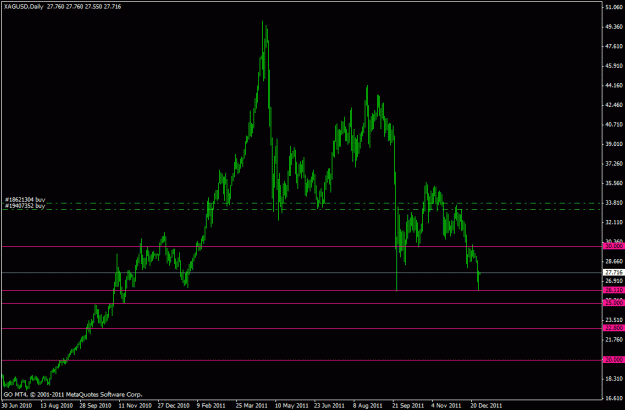The width and height of the screenshot is (625, 410).
Task: Click the 8 Aug 2011 date label
Action: 368,405
